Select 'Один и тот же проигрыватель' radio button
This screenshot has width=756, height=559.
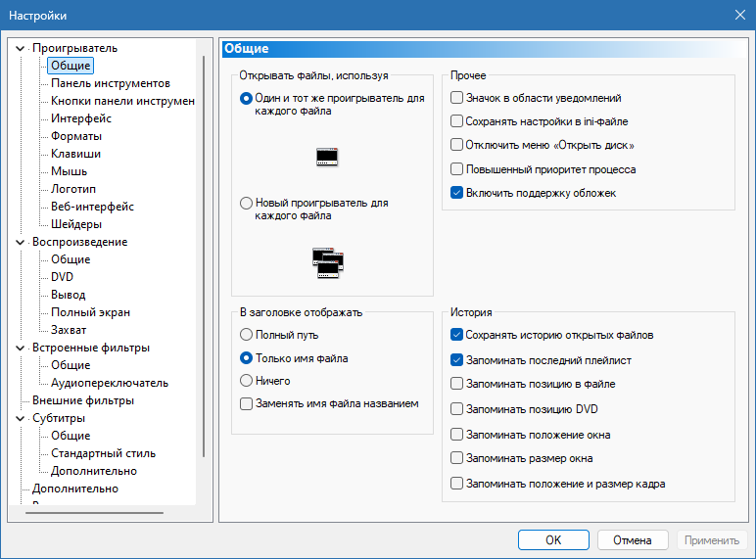click(246, 98)
